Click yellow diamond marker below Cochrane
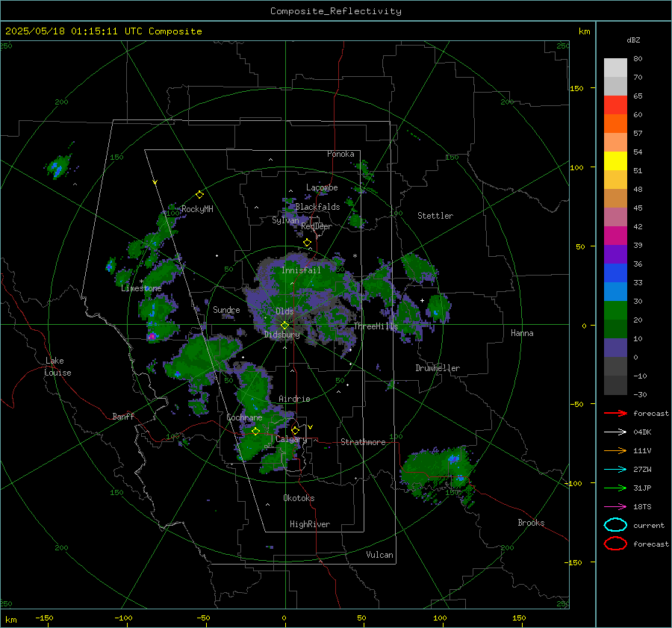 255,432
